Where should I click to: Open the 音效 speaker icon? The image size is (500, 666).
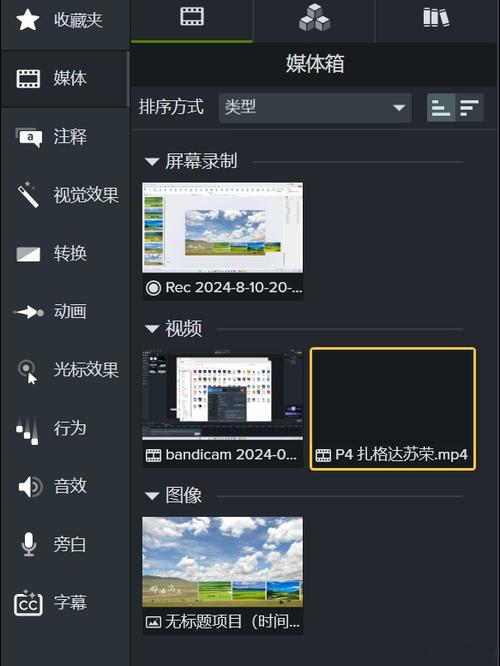coord(30,486)
